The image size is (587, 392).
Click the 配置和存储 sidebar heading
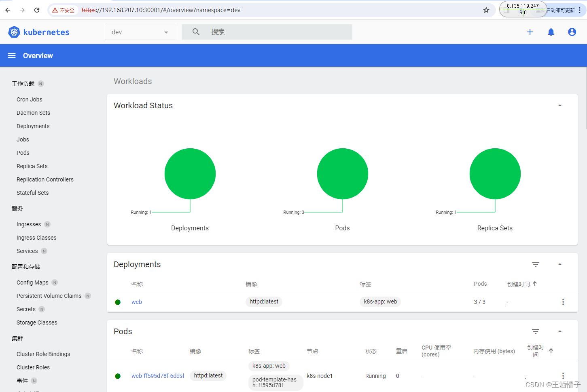pos(26,267)
